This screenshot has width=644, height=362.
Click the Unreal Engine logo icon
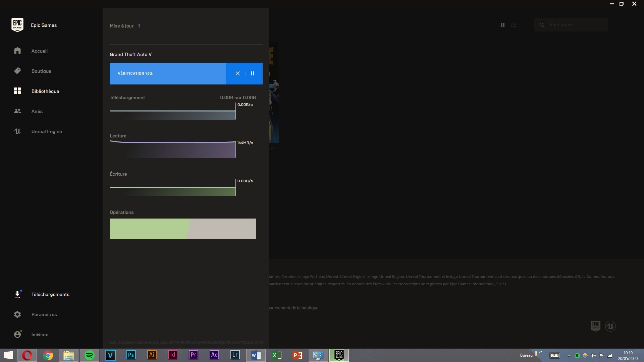[17, 131]
